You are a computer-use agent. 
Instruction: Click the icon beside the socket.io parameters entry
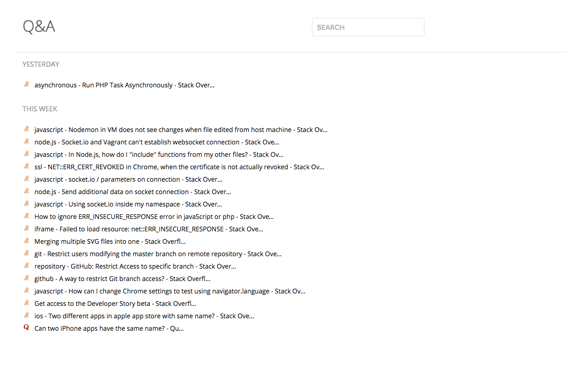click(26, 178)
